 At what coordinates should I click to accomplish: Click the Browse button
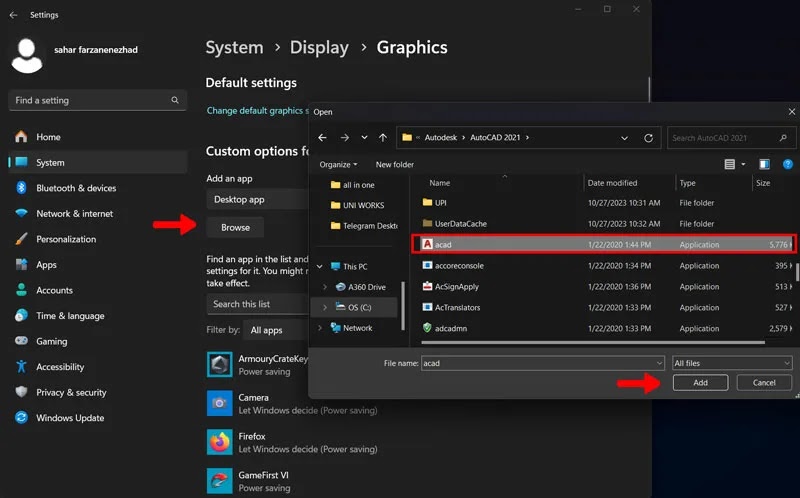click(x=235, y=227)
